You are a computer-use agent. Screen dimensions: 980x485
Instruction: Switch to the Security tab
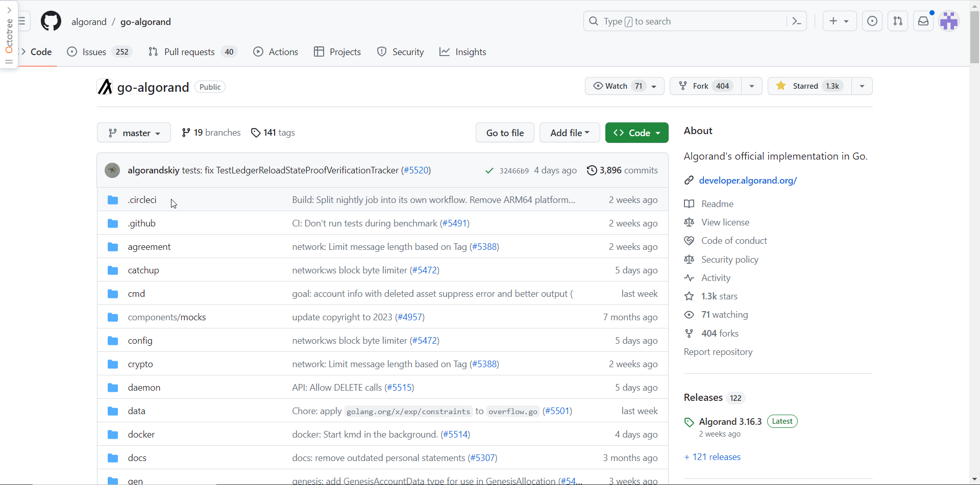click(x=401, y=52)
